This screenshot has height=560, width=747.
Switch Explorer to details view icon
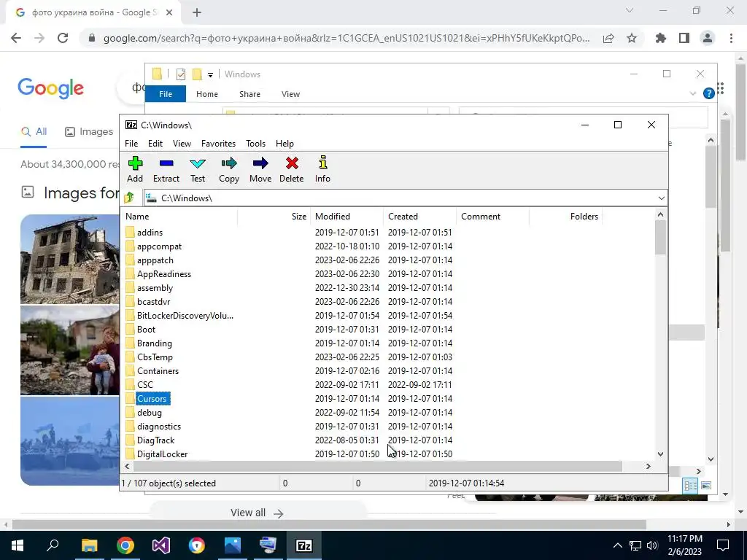(690, 486)
